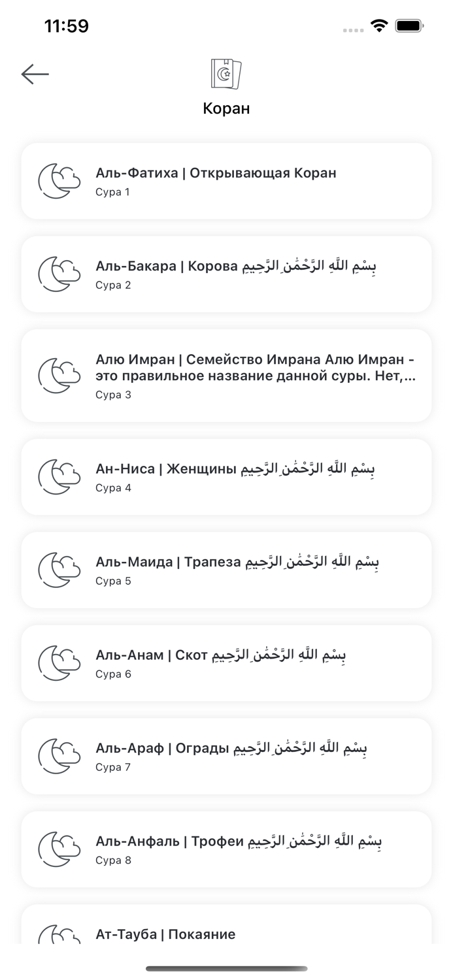The image size is (453, 980).
Task: Tap the Коран header title
Action: [226, 108]
